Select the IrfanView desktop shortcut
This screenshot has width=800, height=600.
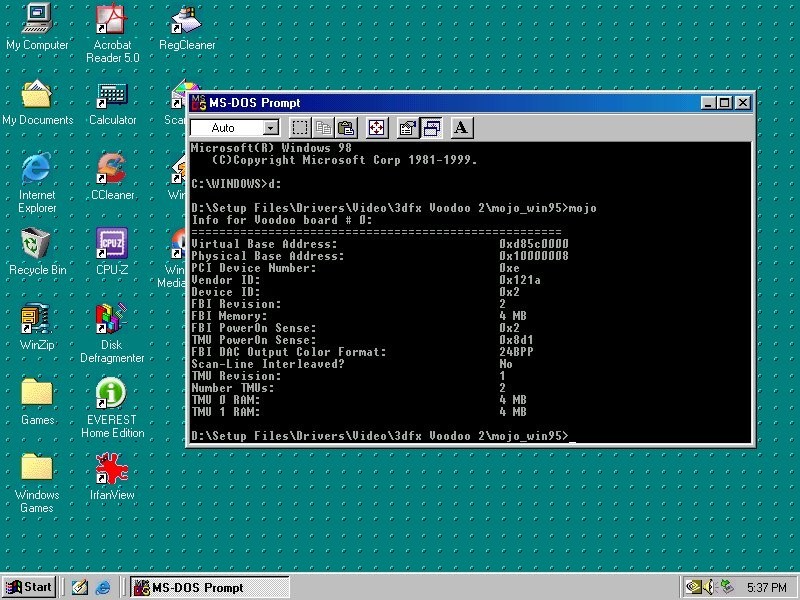[112, 467]
